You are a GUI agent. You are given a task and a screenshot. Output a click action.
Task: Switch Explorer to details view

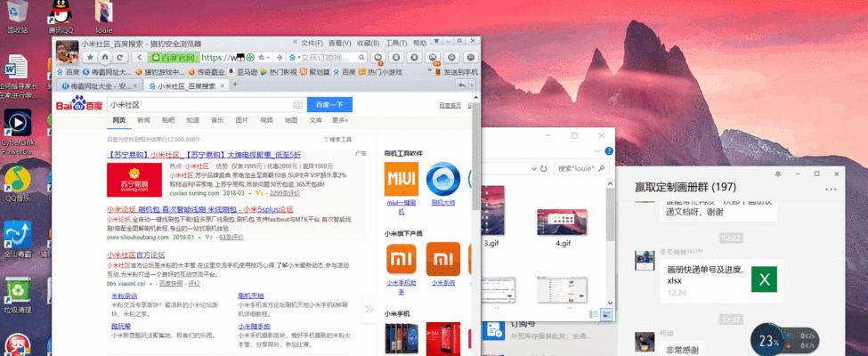tap(594, 314)
